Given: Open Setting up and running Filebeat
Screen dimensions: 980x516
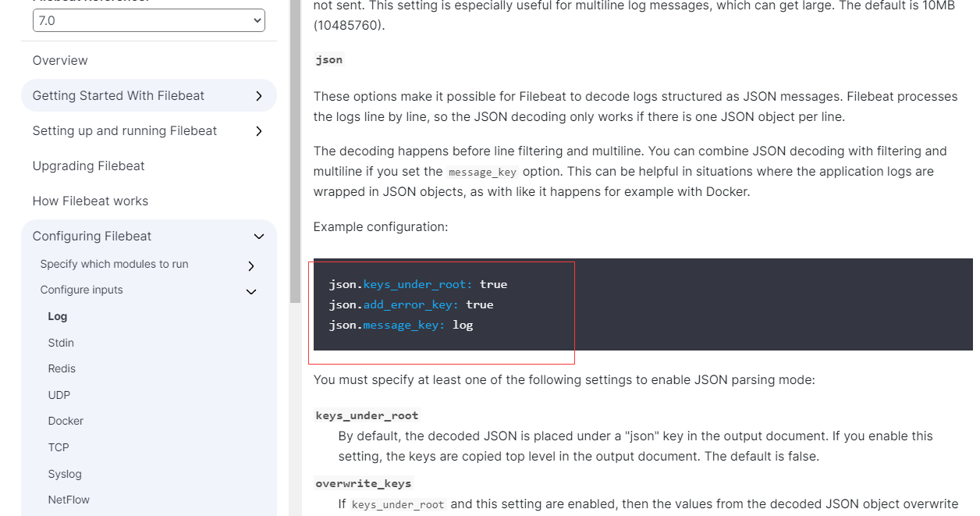Looking at the screenshot, I should coord(125,130).
